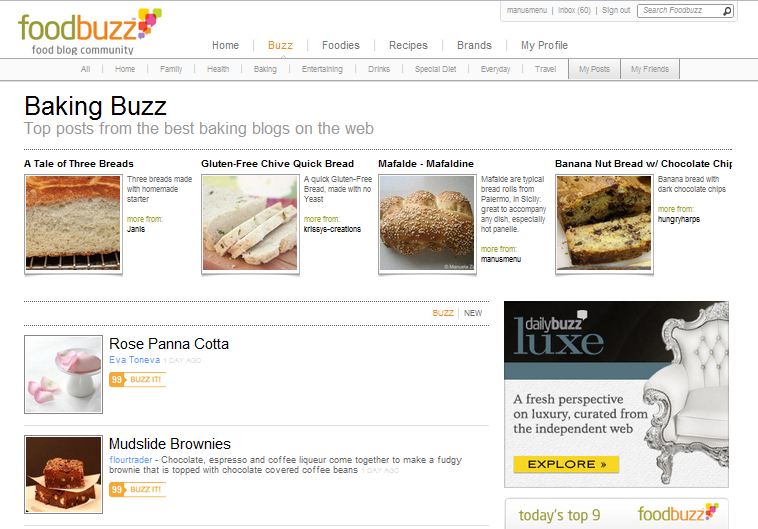Click the 99 buzz count badge for Mudslide Brownies

point(117,489)
